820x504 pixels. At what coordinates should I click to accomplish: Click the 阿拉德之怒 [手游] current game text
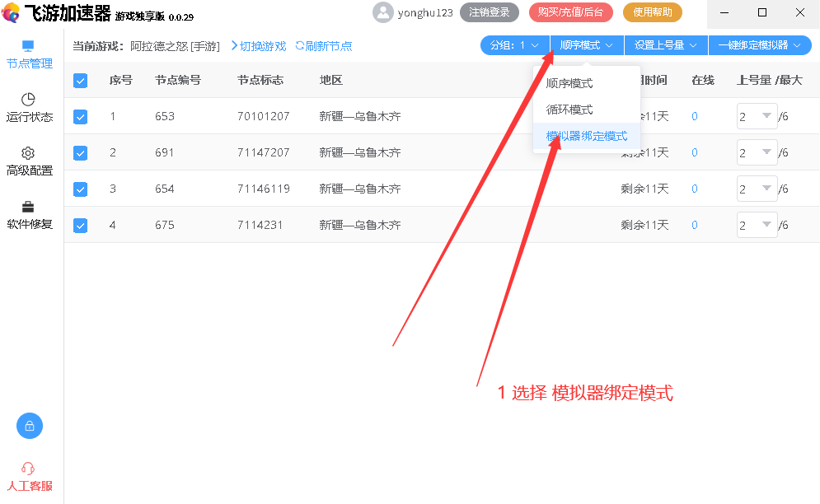point(176,46)
